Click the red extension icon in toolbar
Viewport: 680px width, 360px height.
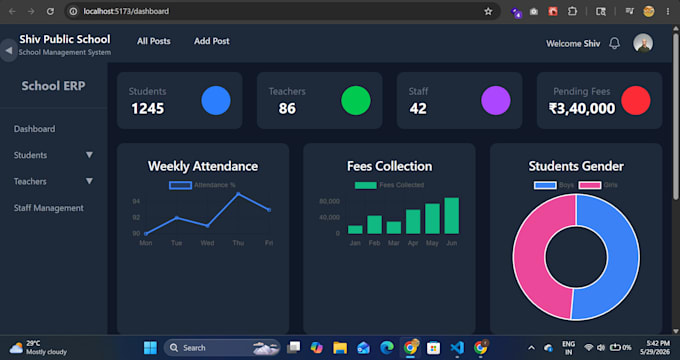553,11
